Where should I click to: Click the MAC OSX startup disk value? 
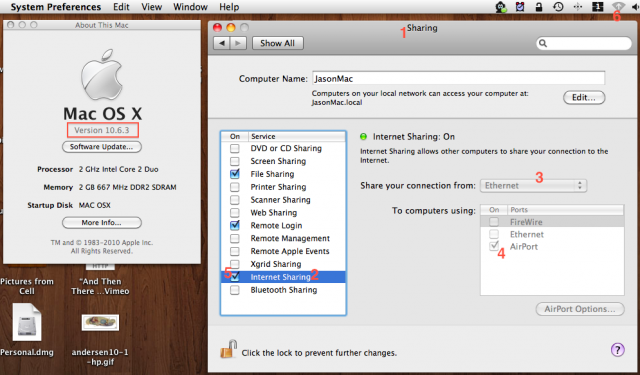pyautogui.click(x=95, y=205)
